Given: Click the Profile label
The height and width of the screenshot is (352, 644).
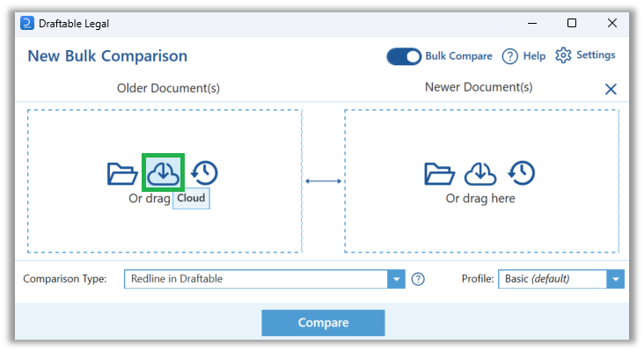Looking at the screenshot, I should pyautogui.click(x=477, y=279).
